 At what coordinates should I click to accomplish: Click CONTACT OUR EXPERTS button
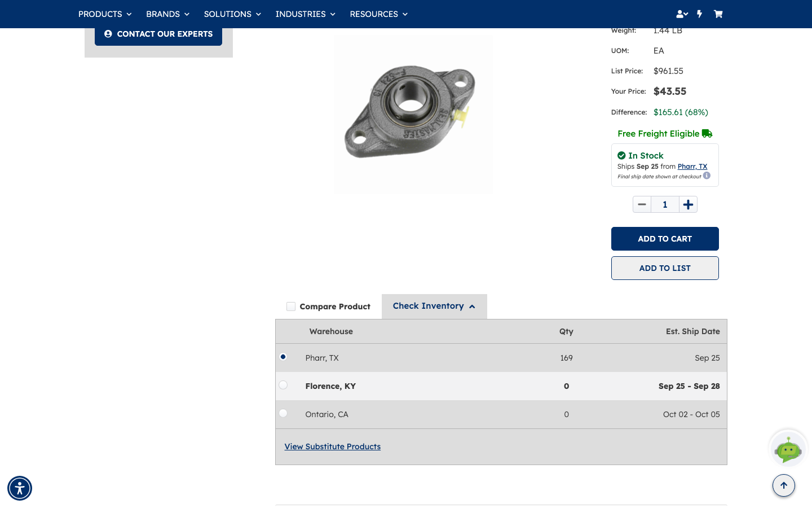pos(158,34)
